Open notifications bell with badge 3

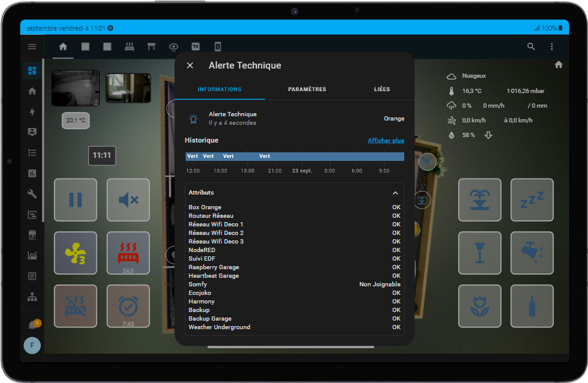point(34,324)
